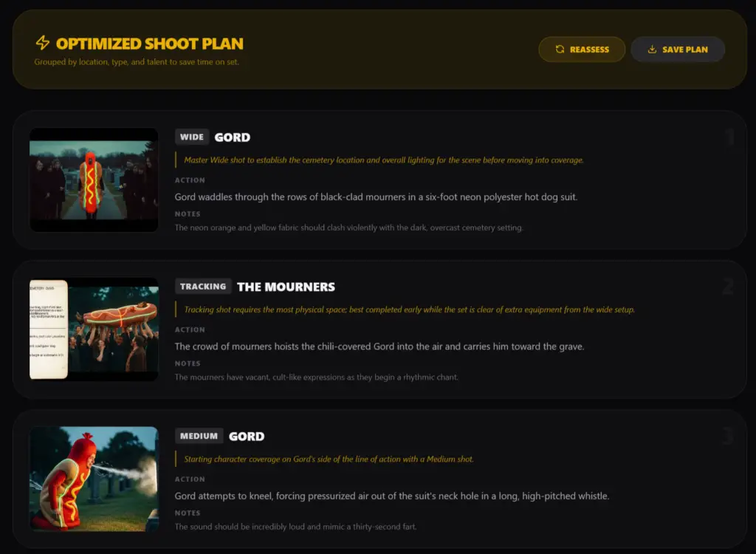This screenshot has width=756, height=554.
Task: Select the TRACKING shot type badge
Action: point(203,287)
